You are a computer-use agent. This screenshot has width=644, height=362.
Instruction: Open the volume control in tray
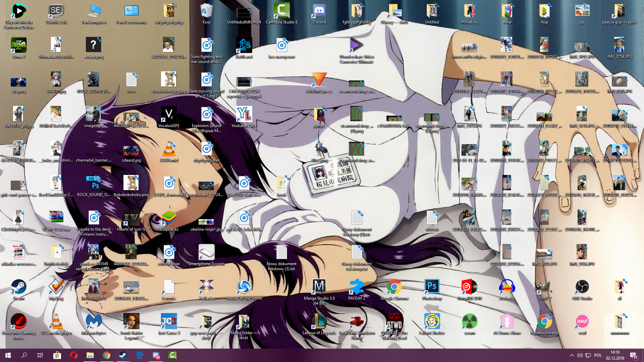pyautogui.click(x=580, y=355)
